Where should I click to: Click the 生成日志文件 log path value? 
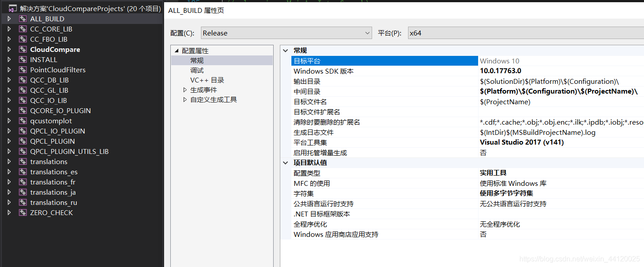[x=538, y=132]
